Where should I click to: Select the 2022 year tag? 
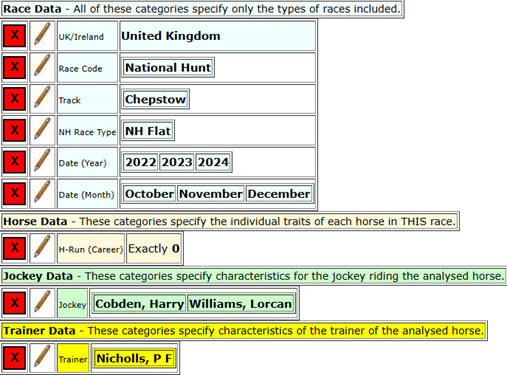pos(141,162)
